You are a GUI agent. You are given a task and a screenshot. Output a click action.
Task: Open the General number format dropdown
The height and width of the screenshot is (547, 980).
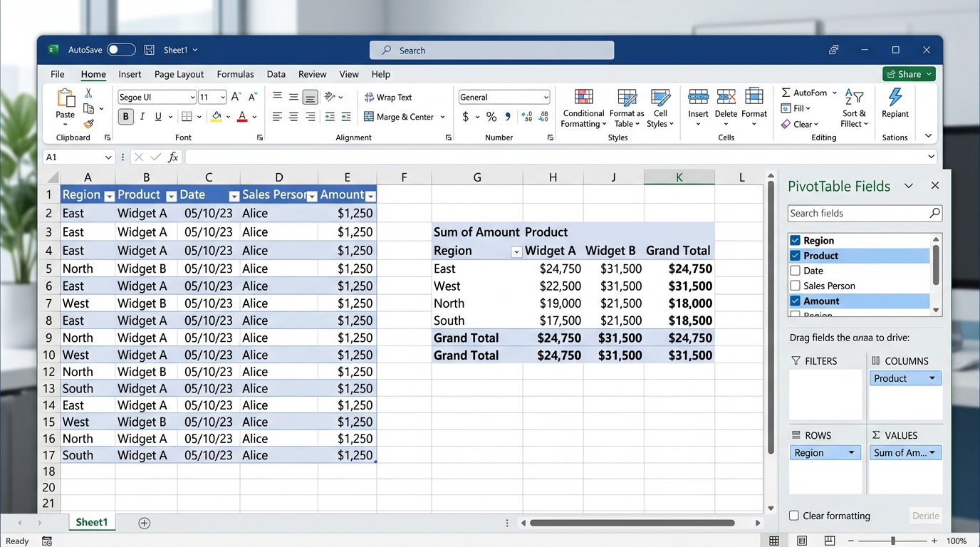click(546, 98)
